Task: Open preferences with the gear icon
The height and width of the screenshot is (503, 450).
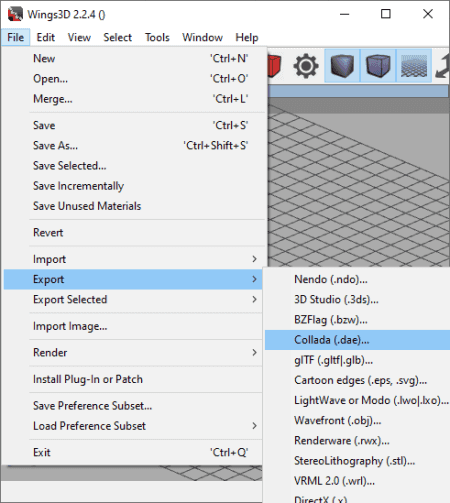Action: [x=306, y=66]
